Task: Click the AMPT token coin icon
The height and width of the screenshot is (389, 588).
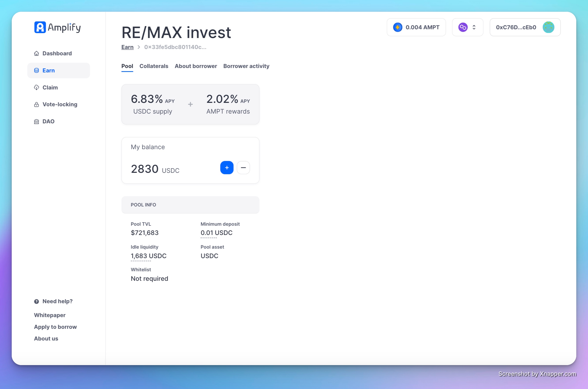Action: pos(397,27)
